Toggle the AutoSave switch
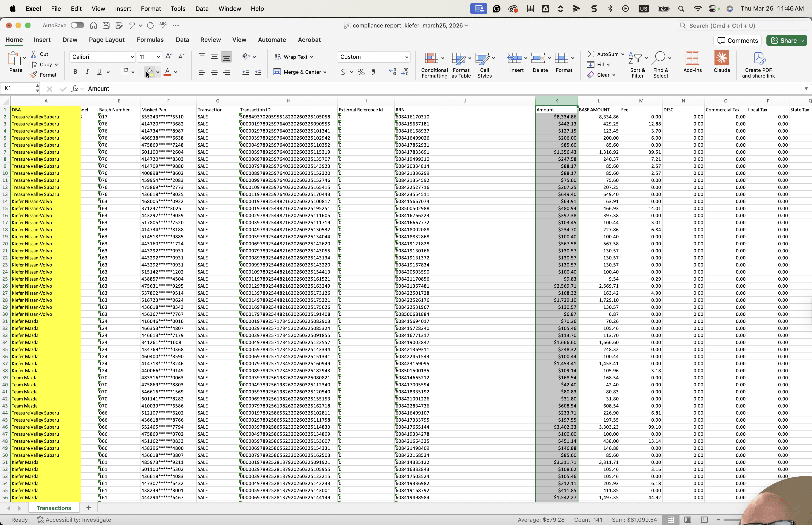Viewport: 812px width, 525px height. tap(77, 25)
